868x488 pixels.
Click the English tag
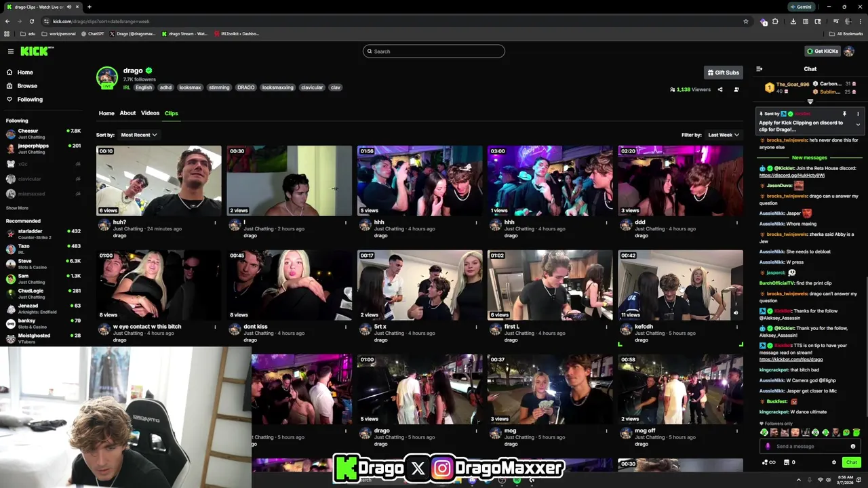pyautogui.click(x=144, y=87)
